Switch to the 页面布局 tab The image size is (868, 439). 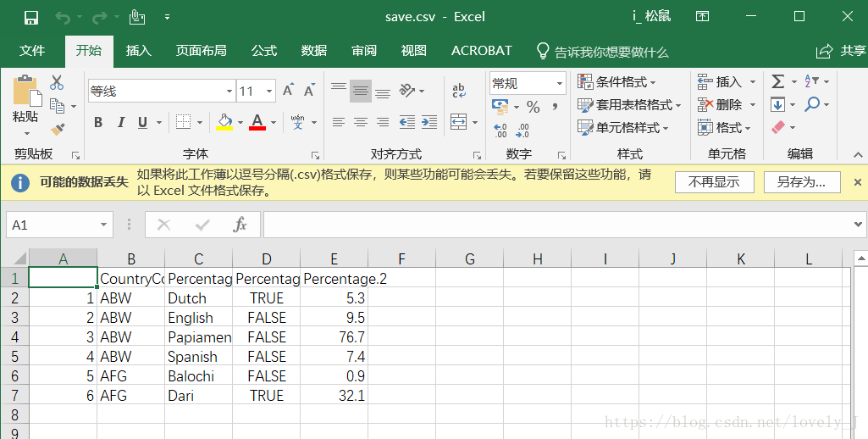tap(202, 51)
